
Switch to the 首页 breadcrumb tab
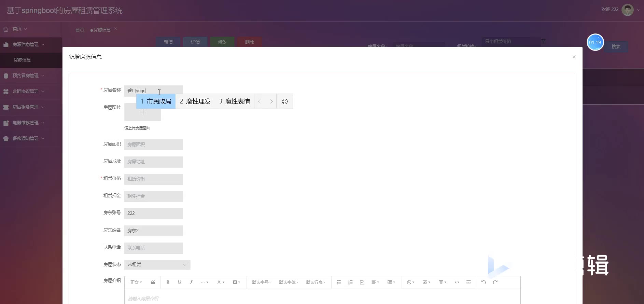coord(80,30)
